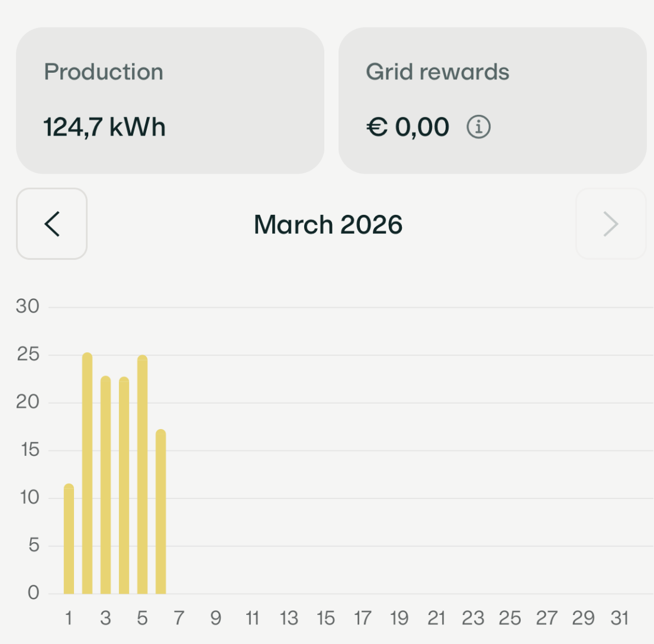Click x-axis label for day 21

[436, 619]
